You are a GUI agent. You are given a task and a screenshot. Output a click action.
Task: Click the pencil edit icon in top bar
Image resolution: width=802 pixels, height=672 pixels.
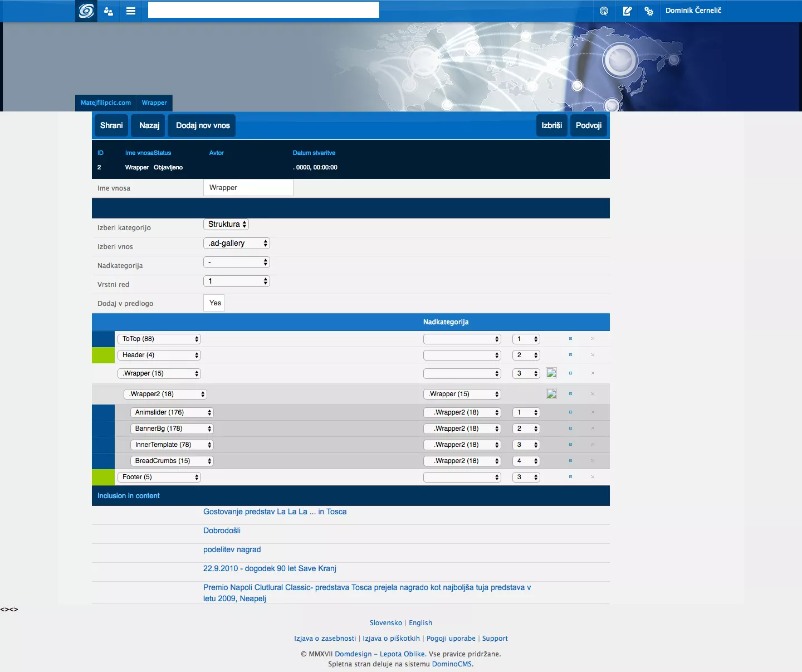click(x=627, y=11)
